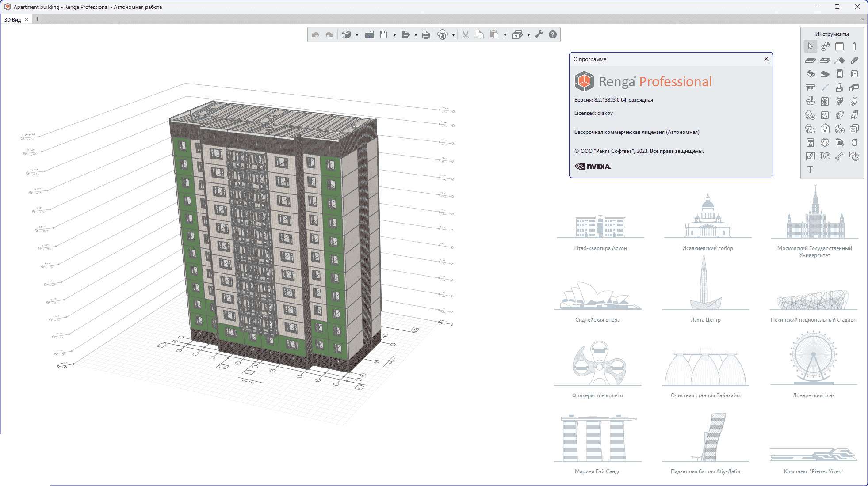Viewport: 868px width, 486px height.
Task: Pick the Door tool
Action: [x=839, y=74]
